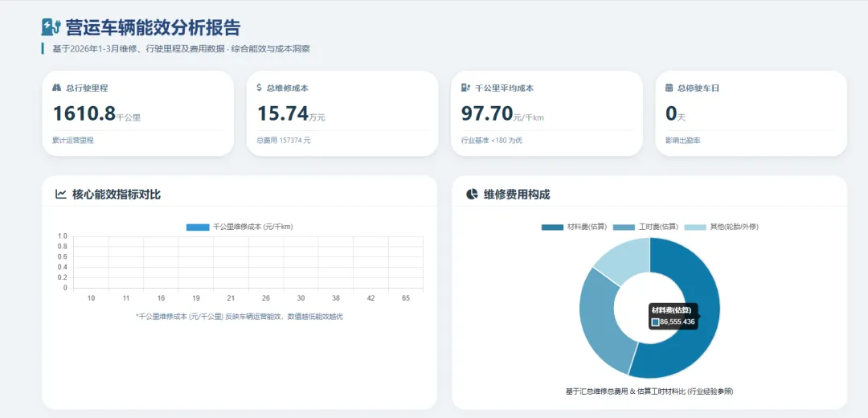Image resolution: width=868 pixels, height=418 pixels.
Task: Click x-axis label 19 in bar chart
Action: (x=196, y=298)
